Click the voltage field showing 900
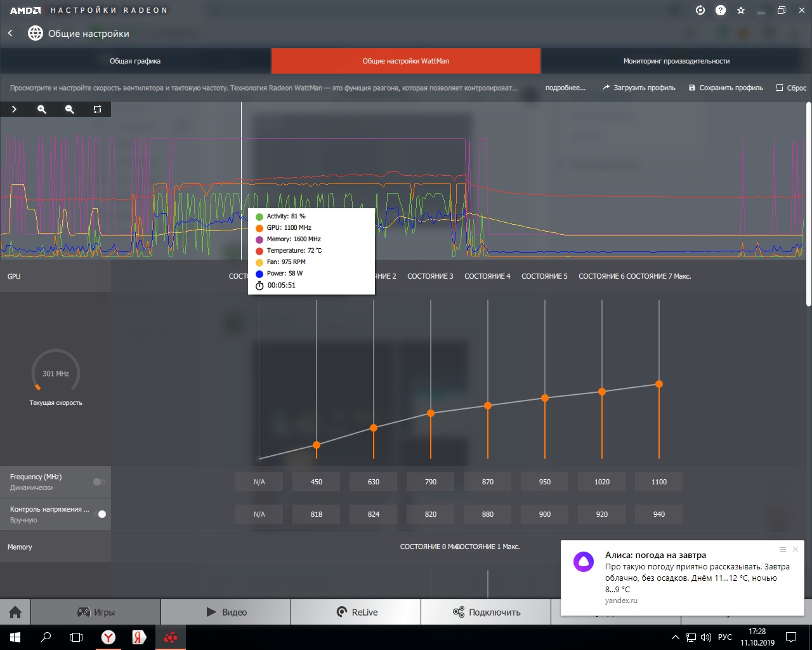 (x=545, y=514)
